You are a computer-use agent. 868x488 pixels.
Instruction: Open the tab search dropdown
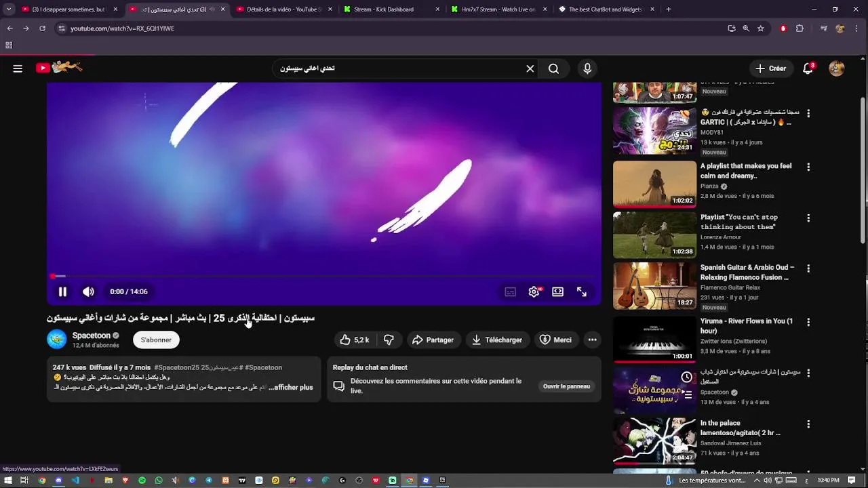pyautogui.click(x=9, y=9)
